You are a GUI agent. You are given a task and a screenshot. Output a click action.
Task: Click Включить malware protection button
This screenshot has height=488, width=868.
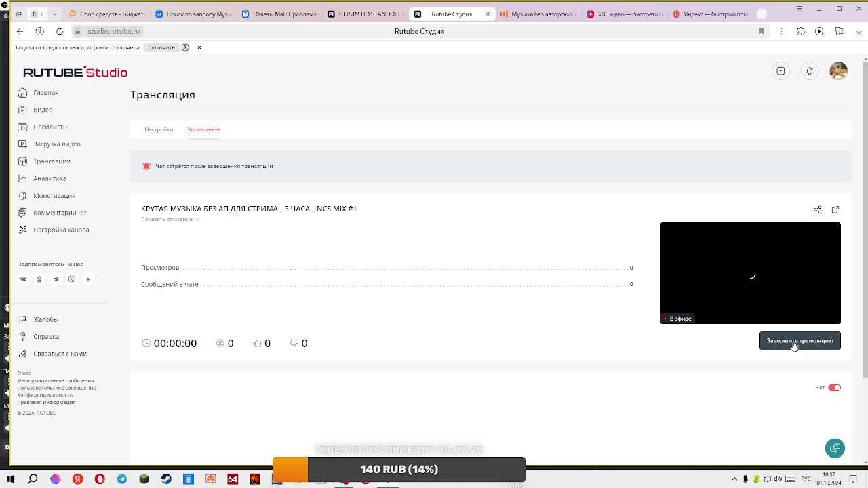point(161,47)
